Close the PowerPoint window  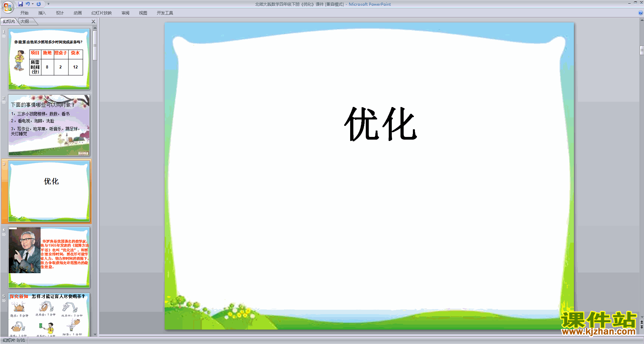click(x=641, y=3)
